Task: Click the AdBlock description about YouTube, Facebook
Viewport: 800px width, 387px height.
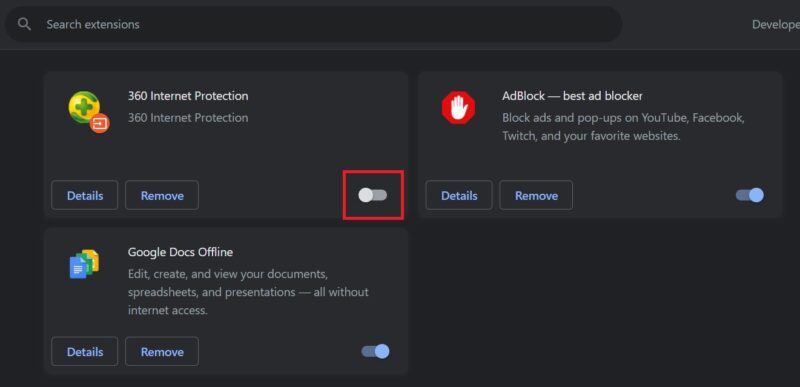Action: coord(623,127)
